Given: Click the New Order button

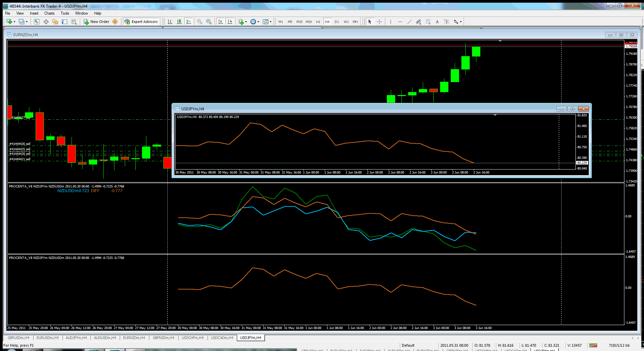Looking at the screenshot, I should click(96, 22).
